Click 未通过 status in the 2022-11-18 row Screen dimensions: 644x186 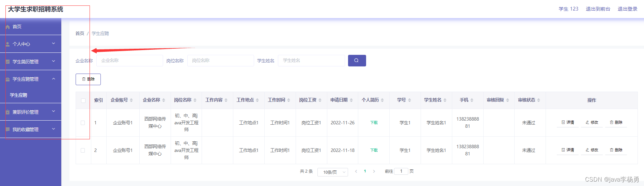pyautogui.click(x=529, y=150)
